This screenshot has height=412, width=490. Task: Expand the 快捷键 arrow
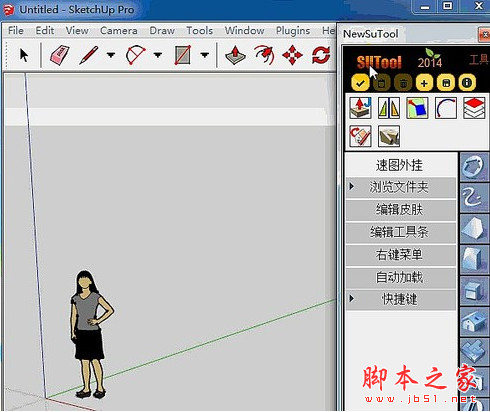pyautogui.click(x=352, y=298)
